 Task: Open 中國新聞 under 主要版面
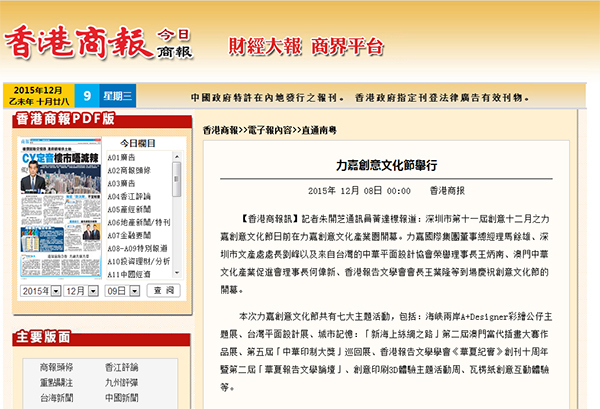click(x=121, y=398)
